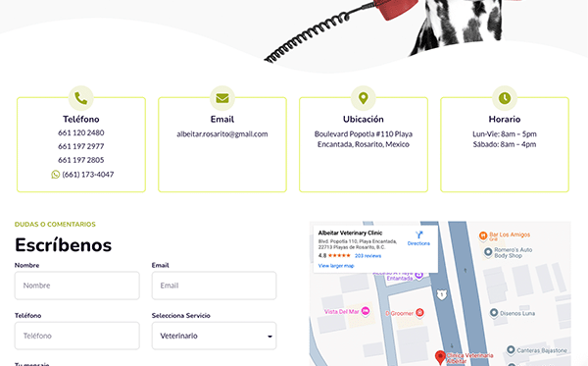This screenshot has width=588, height=366.
Task: Click the Horario card heading
Action: pos(505,120)
